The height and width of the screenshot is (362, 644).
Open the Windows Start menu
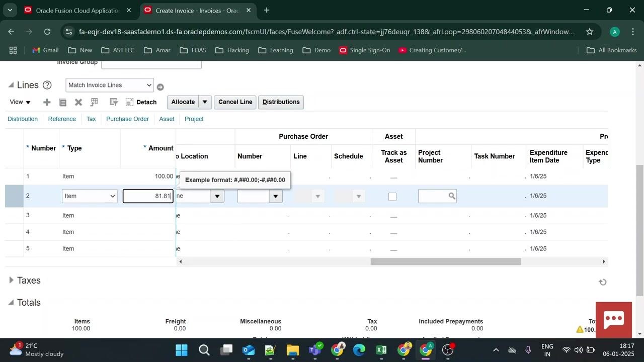(182, 350)
